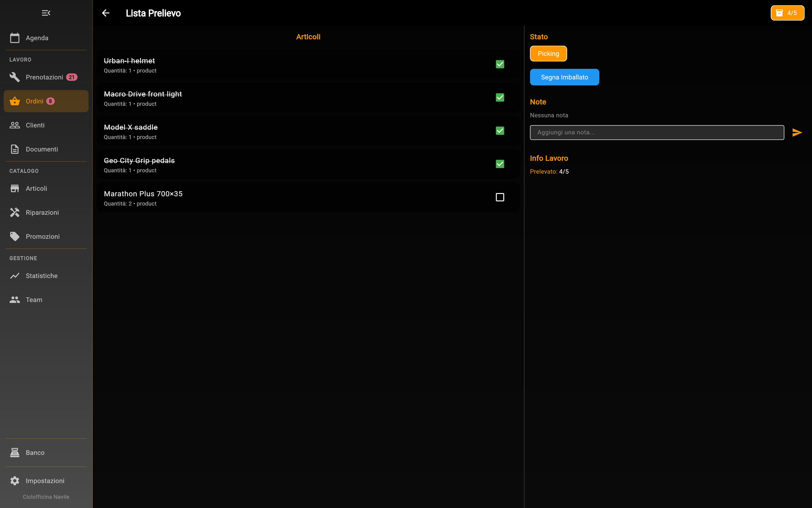Select the Geo City Grip pedals text
812x508 pixels.
139,161
